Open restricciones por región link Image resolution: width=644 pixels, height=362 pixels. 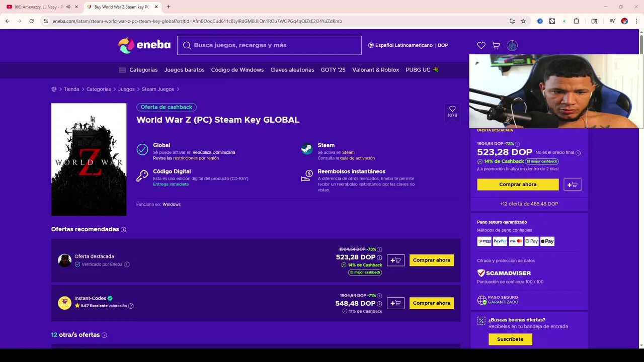tap(196, 158)
